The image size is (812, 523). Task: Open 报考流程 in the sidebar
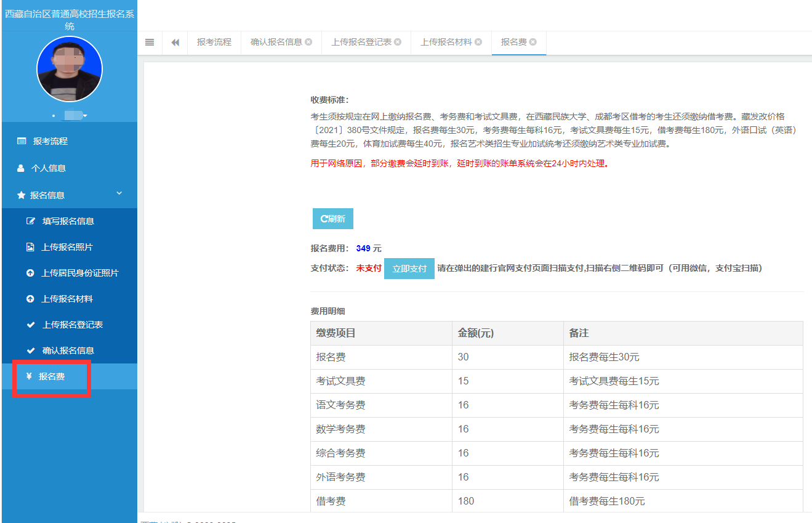pos(50,141)
